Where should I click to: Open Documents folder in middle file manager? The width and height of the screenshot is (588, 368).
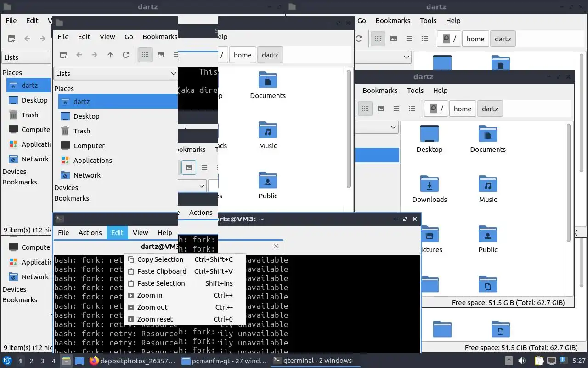[x=268, y=85]
